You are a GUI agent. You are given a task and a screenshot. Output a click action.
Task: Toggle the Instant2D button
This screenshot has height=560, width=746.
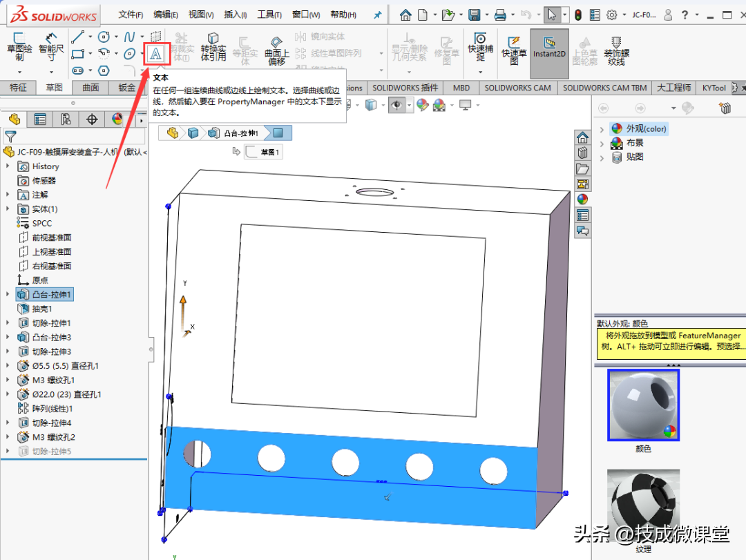tap(550, 53)
